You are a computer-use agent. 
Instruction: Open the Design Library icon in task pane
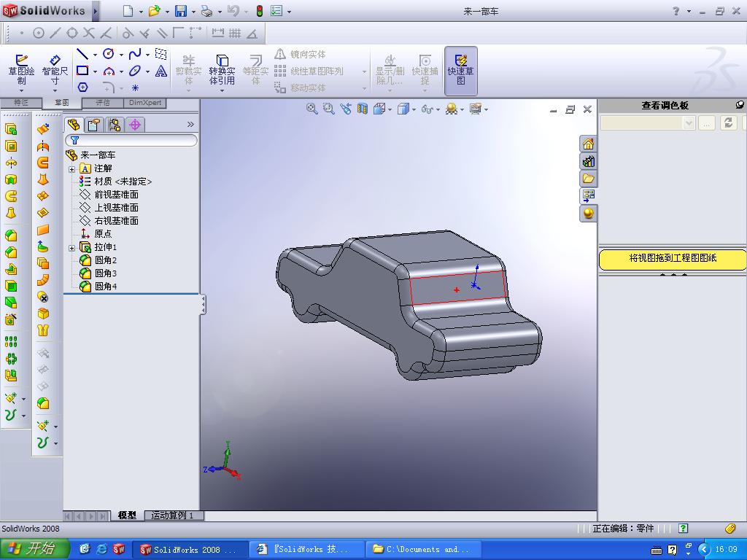(x=589, y=161)
